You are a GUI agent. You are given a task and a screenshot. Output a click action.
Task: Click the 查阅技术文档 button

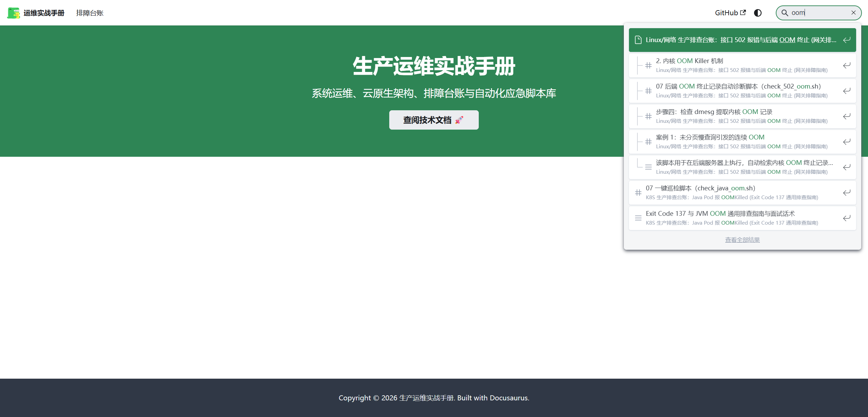[434, 120]
